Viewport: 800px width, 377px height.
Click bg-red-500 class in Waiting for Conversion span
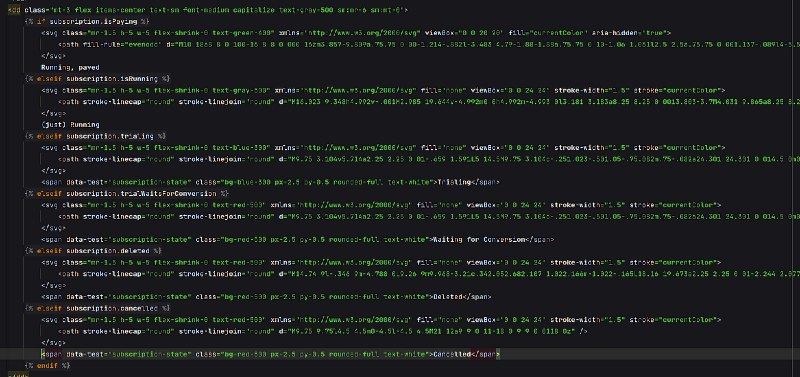pyautogui.click(x=245, y=239)
